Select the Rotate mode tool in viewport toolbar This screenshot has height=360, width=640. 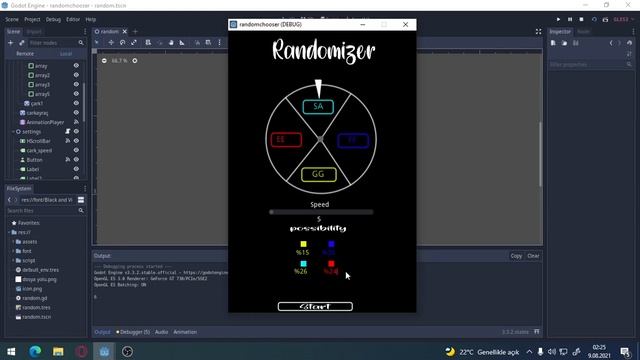[x=122, y=42]
